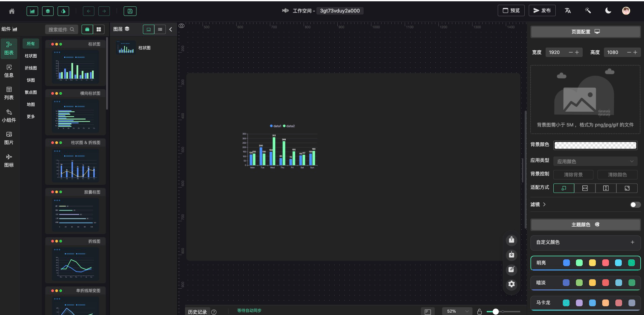Expand 自定义颜色 with plus icon

(633, 242)
